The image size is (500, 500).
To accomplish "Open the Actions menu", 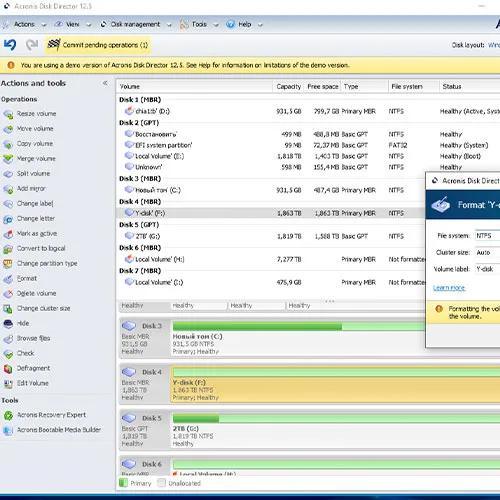I will click(24, 24).
